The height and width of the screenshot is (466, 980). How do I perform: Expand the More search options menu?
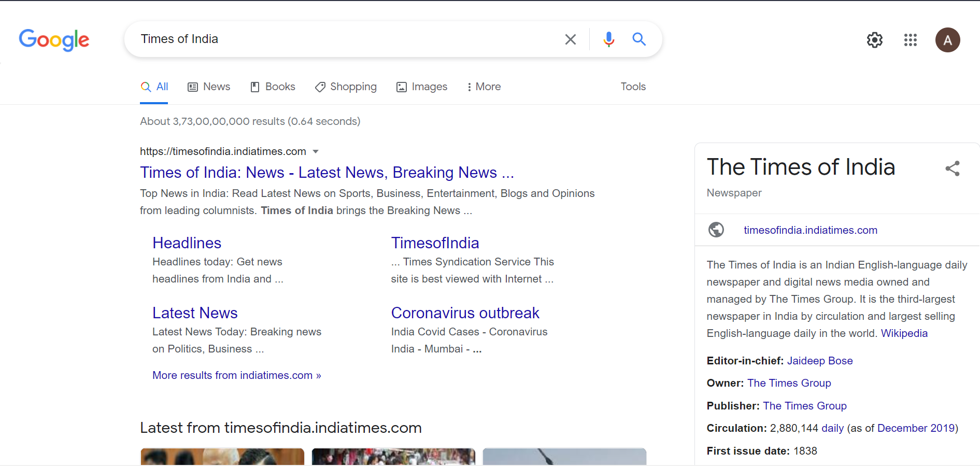[x=484, y=87]
